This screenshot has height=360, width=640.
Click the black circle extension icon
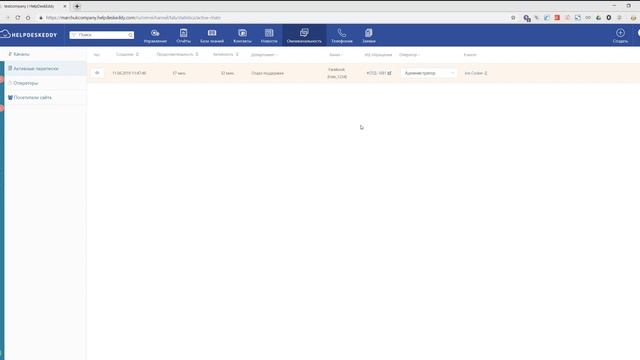pos(609,18)
